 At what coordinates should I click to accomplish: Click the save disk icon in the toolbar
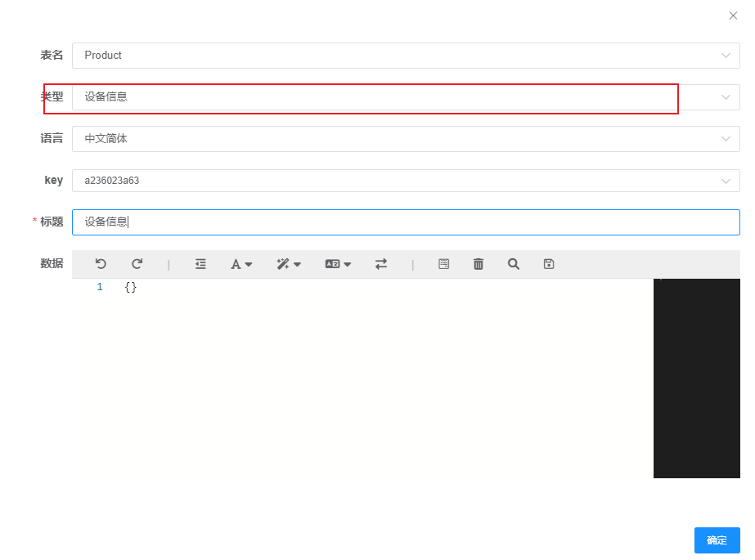tap(549, 263)
